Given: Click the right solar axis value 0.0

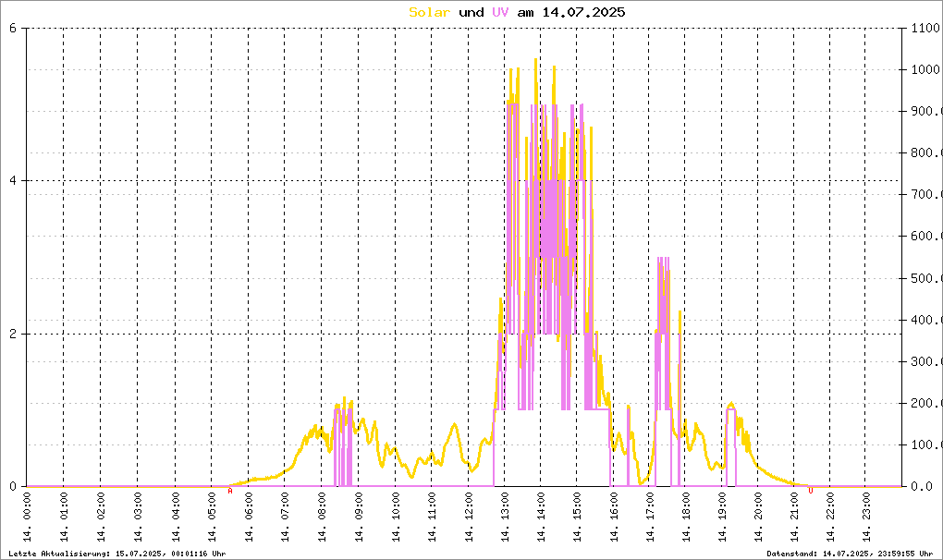Looking at the screenshot, I should [922, 487].
